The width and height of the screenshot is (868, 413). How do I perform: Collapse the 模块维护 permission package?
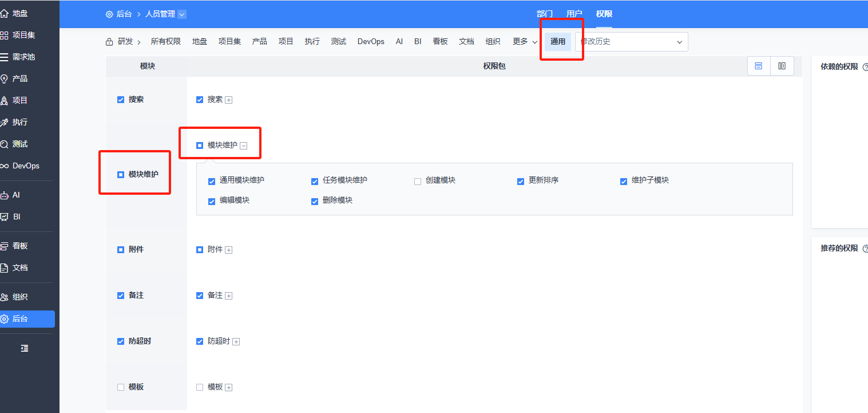(243, 146)
